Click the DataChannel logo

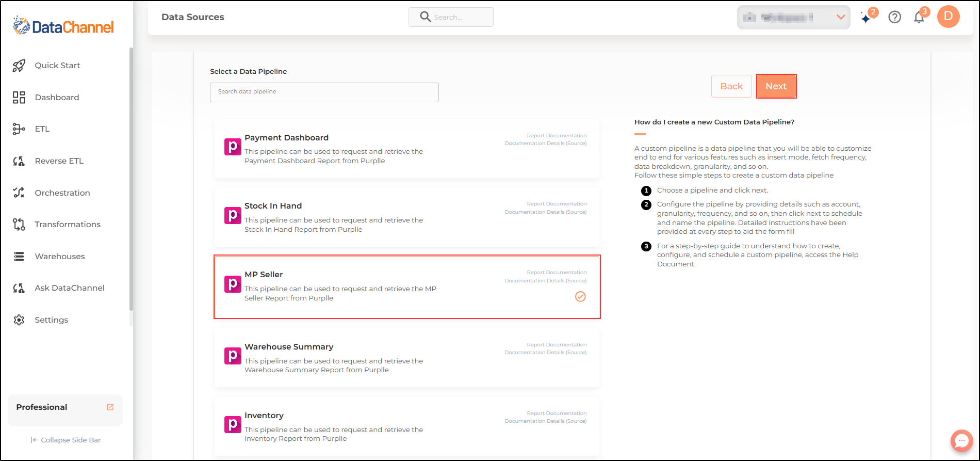click(x=63, y=26)
